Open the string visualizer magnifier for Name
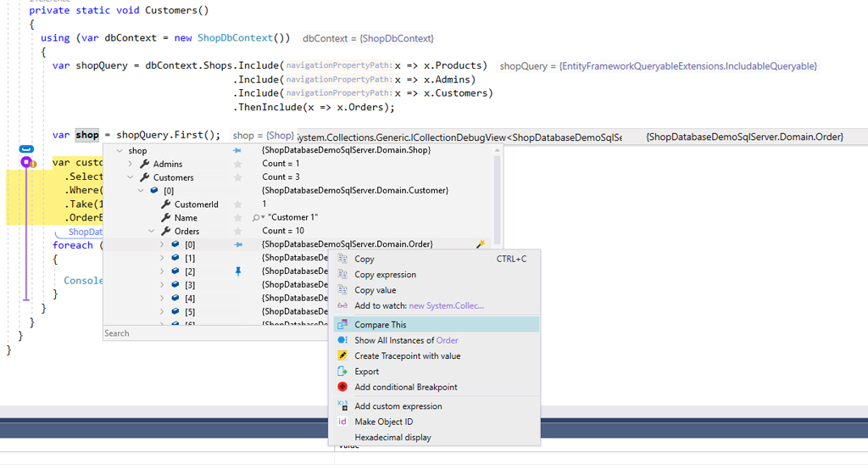This screenshot has height=470, width=868. 256,218
